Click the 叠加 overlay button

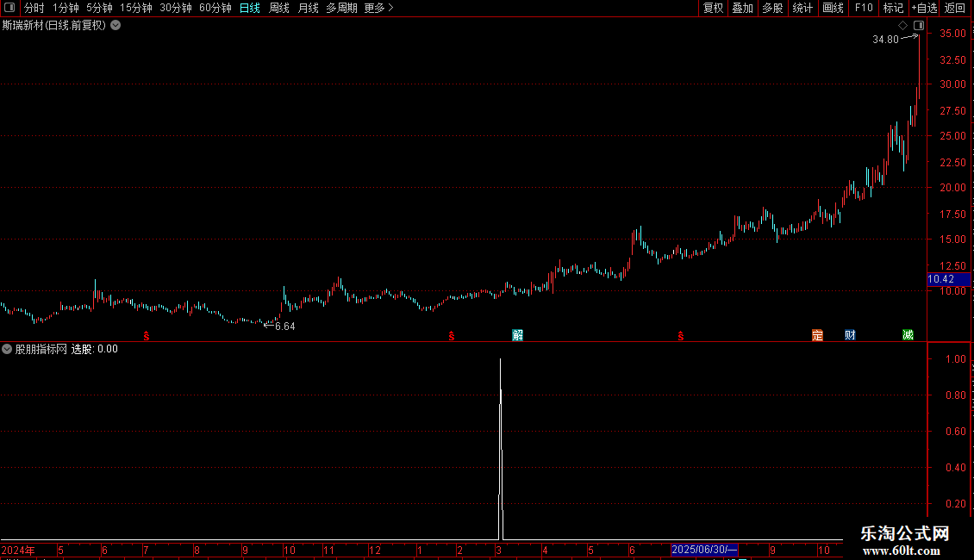coord(742,8)
